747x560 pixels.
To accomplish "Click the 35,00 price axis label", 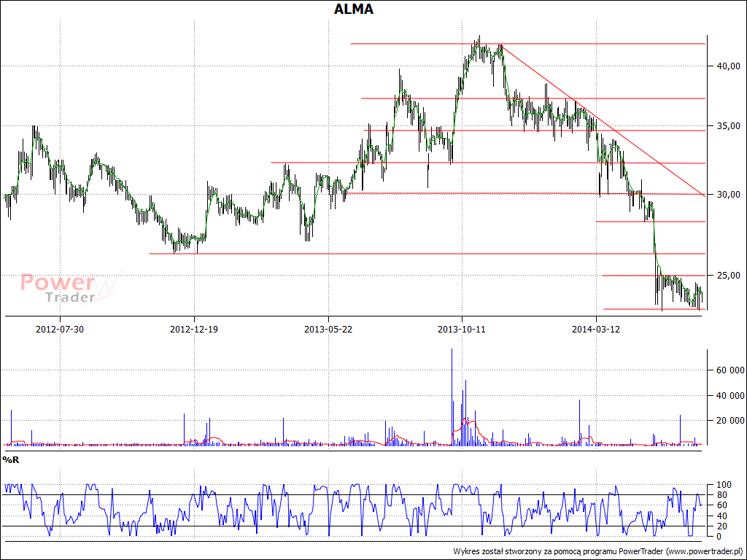I will tap(729, 125).
